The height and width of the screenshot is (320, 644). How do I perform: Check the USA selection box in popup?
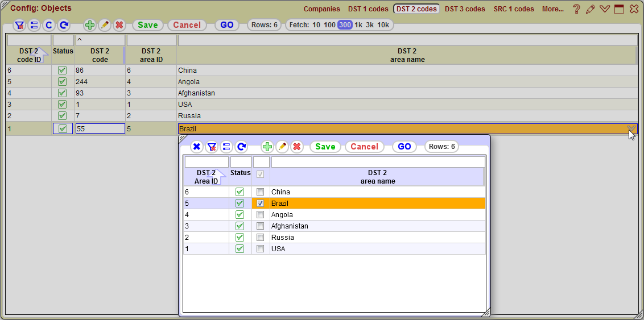point(260,248)
